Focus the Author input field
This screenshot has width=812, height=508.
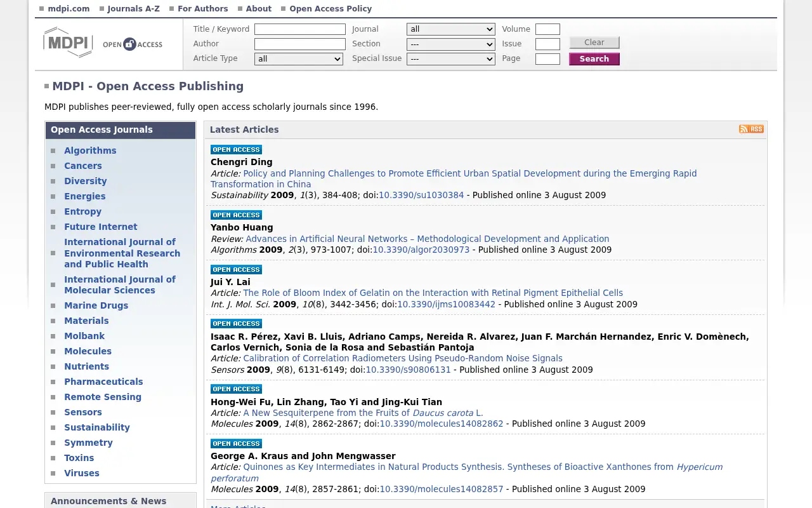coord(300,44)
